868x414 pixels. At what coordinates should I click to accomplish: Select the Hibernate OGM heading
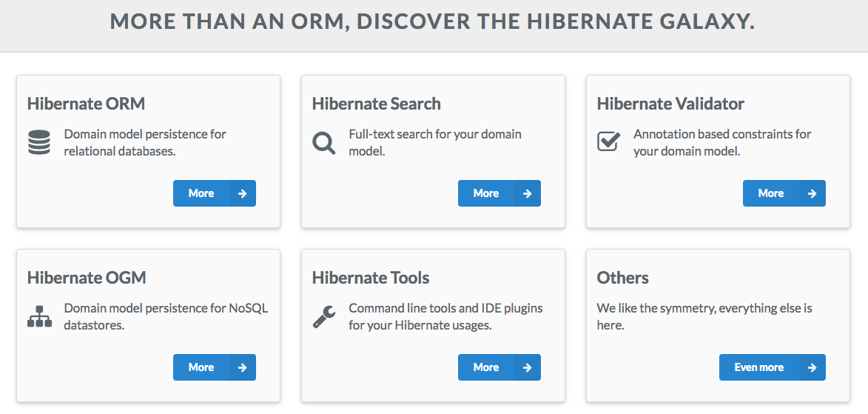[x=87, y=278]
